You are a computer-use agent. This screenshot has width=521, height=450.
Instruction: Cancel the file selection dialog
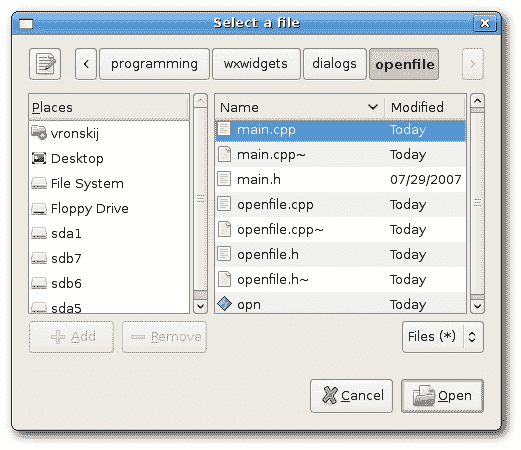(x=351, y=396)
